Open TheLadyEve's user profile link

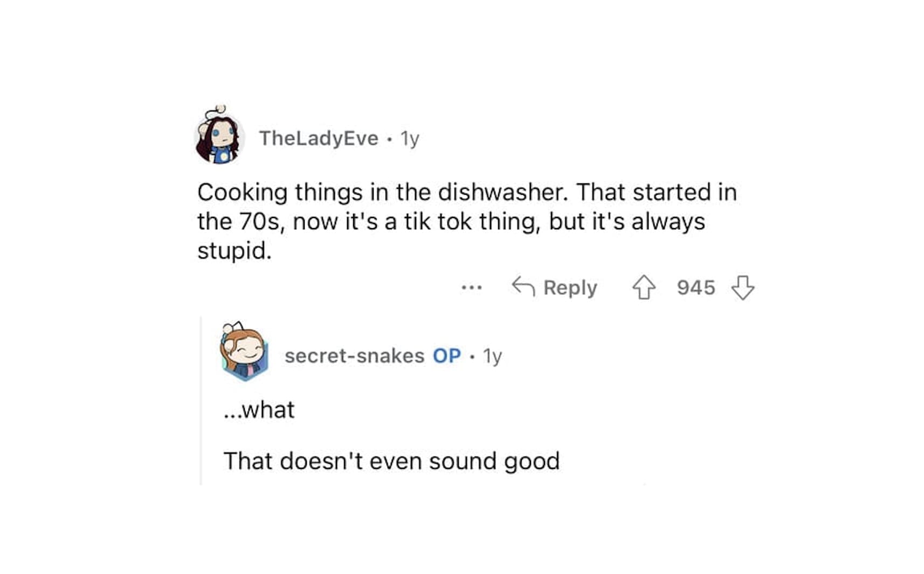[319, 139]
